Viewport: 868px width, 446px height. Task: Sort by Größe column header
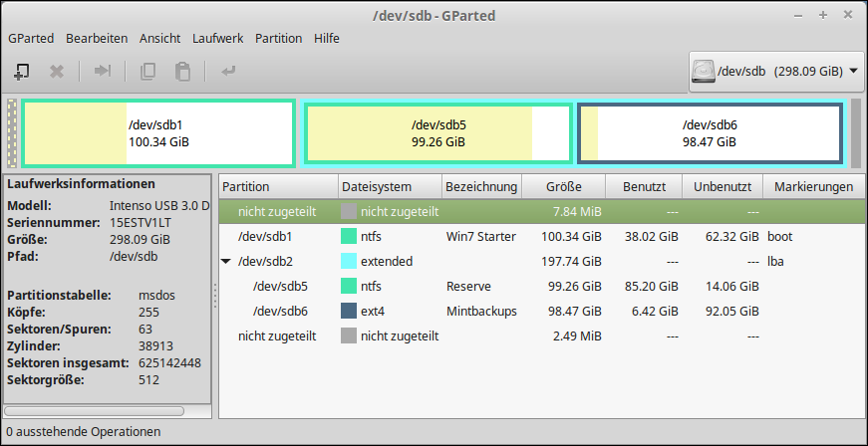[564, 187]
